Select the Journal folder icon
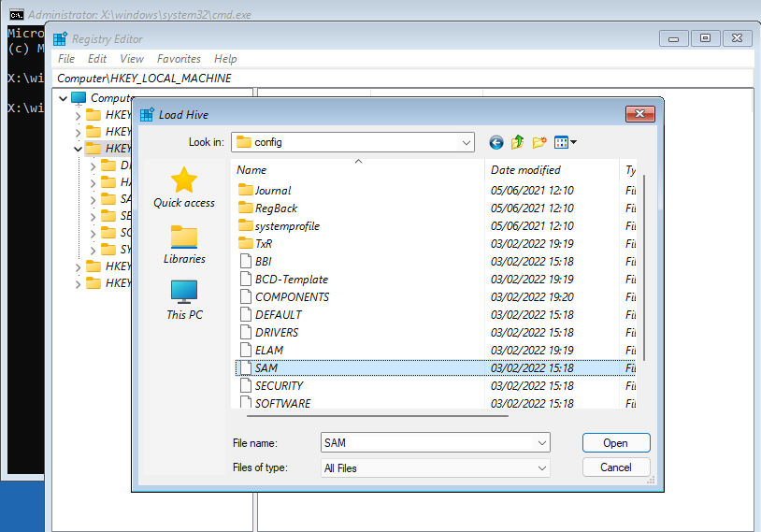761x532 pixels. pyautogui.click(x=246, y=191)
